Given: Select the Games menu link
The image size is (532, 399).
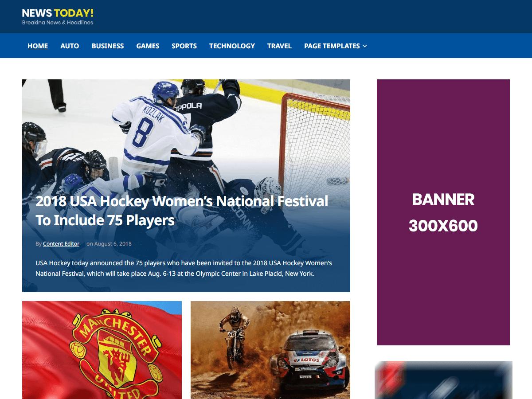Looking at the screenshot, I should coord(148,46).
